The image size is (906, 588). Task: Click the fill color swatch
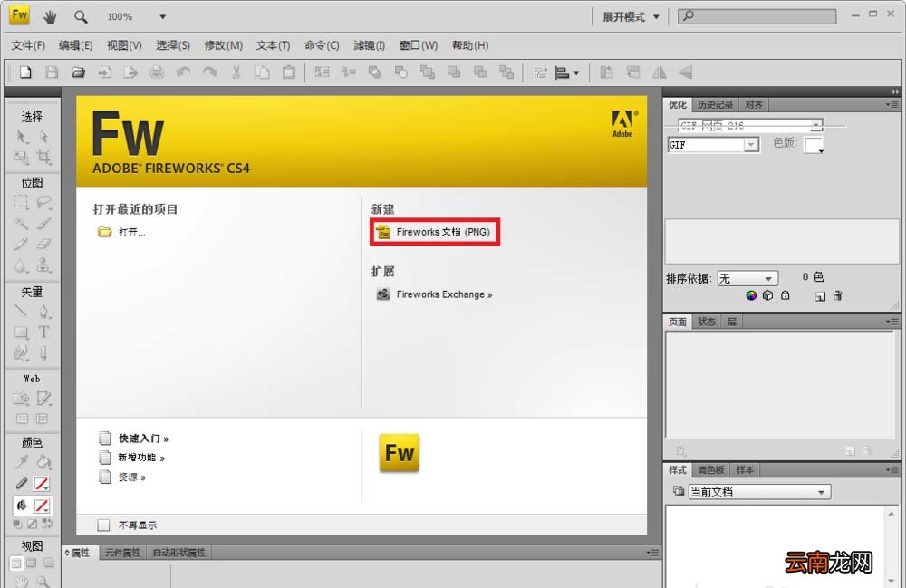[x=42, y=506]
